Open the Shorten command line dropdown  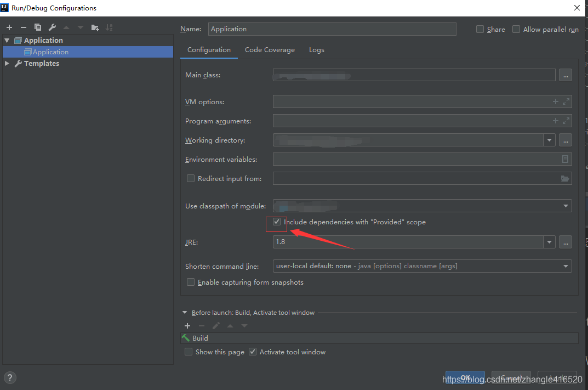(566, 266)
